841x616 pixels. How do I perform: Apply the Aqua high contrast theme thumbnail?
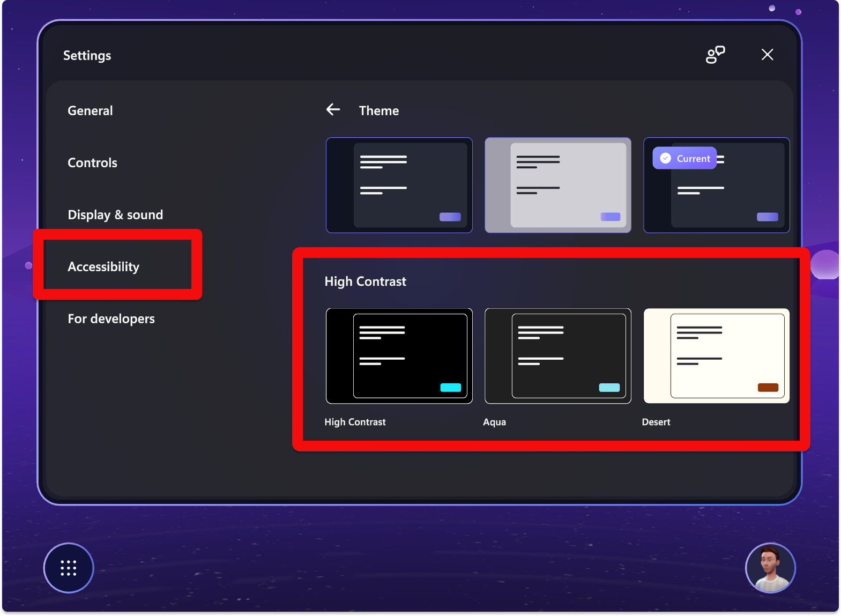tap(558, 356)
